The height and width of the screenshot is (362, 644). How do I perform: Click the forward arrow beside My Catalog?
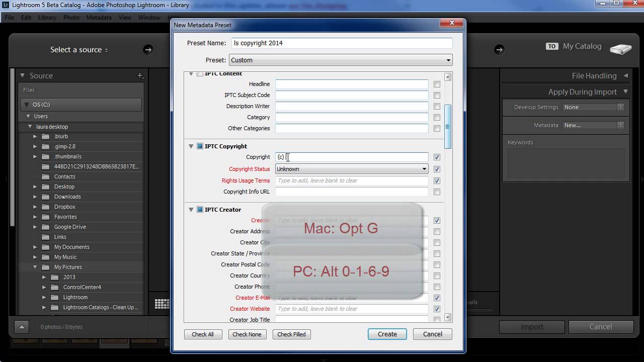tap(499, 49)
